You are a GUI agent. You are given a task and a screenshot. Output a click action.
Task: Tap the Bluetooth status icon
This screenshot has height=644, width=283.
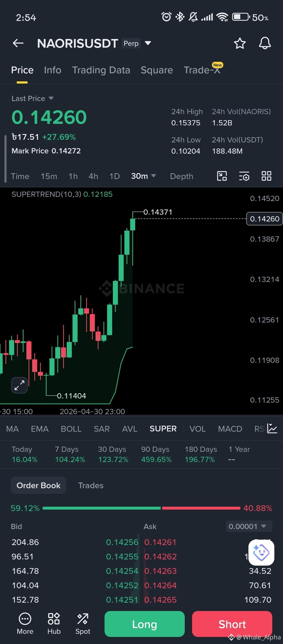coord(180,17)
